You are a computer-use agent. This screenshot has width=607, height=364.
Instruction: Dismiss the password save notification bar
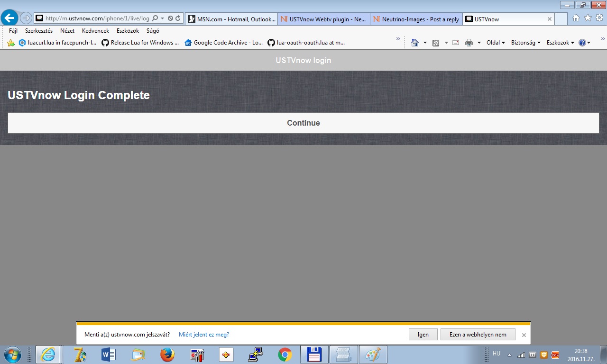(x=524, y=335)
